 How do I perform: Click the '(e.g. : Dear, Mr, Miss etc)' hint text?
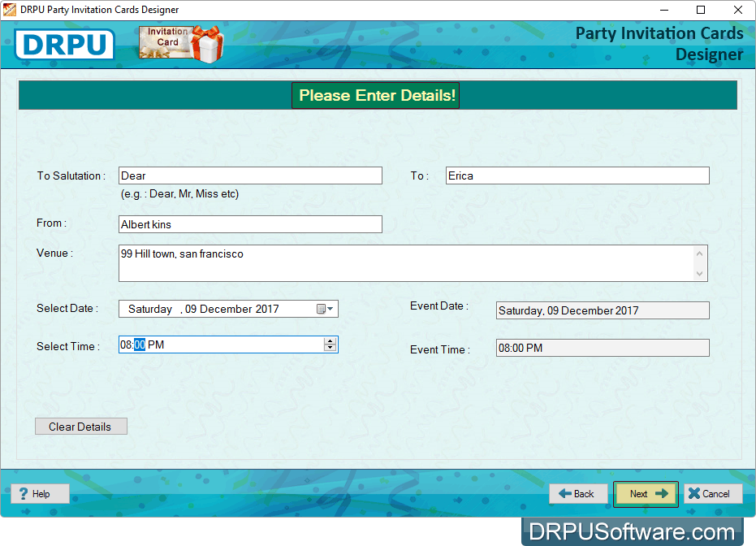click(179, 194)
